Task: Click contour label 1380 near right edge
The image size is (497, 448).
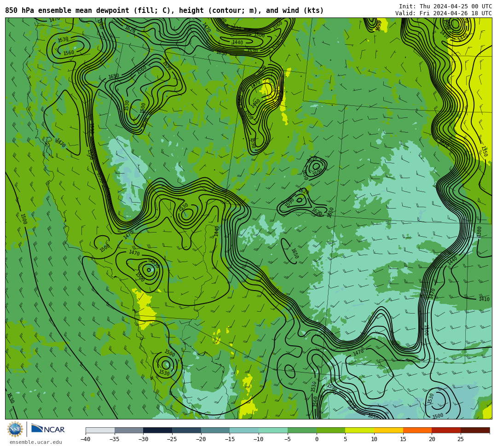Action: coord(479,232)
